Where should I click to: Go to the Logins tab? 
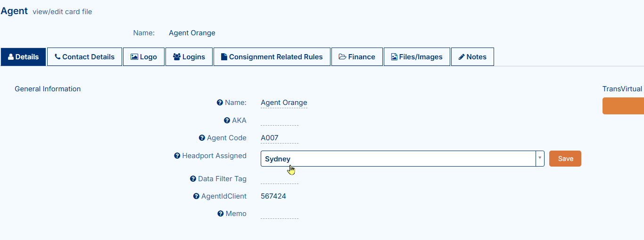point(189,57)
